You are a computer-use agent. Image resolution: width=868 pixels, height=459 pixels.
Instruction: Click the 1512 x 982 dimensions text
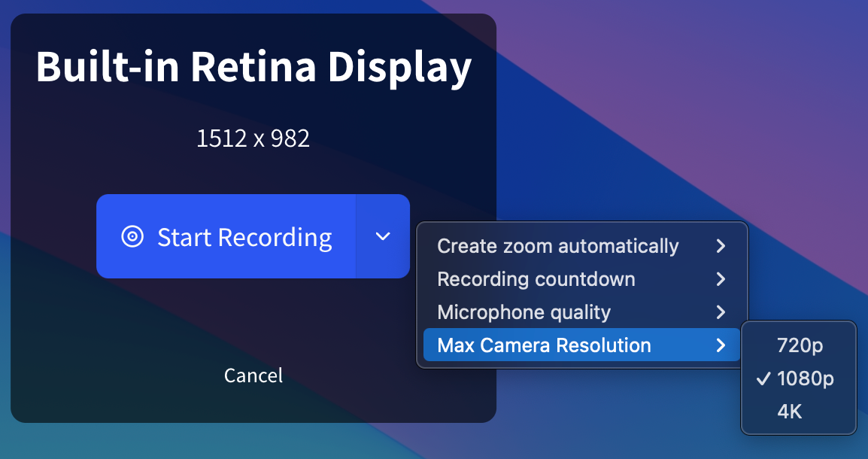click(x=253, y=138)
